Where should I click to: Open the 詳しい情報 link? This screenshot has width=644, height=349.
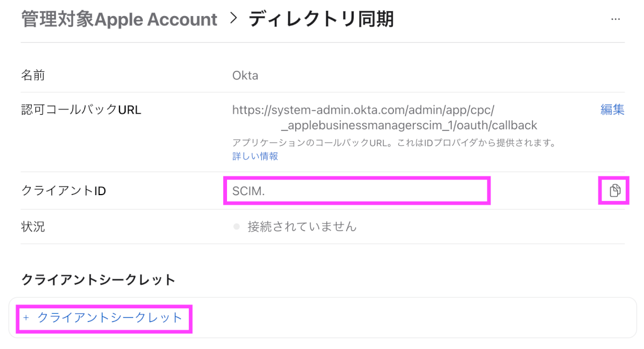coord(255,156)
